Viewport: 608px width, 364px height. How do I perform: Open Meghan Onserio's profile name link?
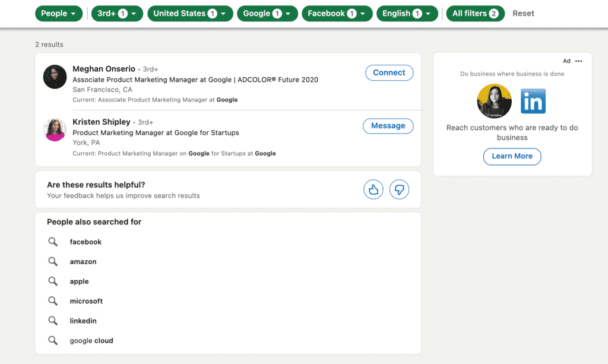coord(104,69)
